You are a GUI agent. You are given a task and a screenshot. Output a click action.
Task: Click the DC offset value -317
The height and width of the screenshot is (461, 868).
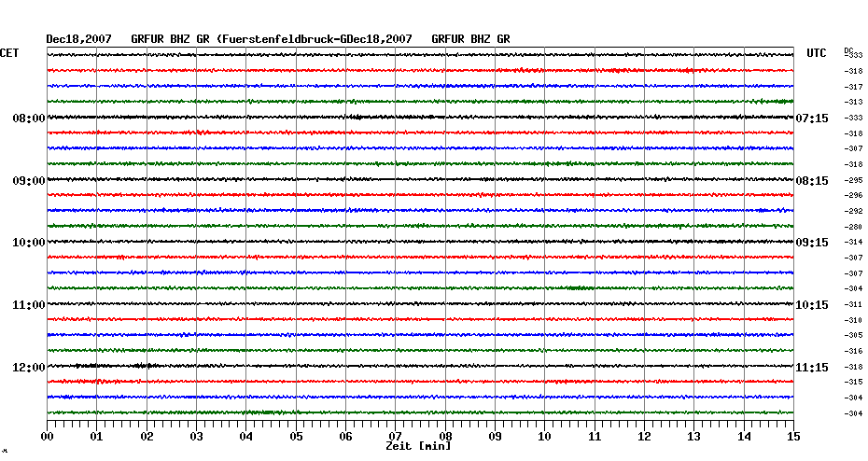click(854, 87)
